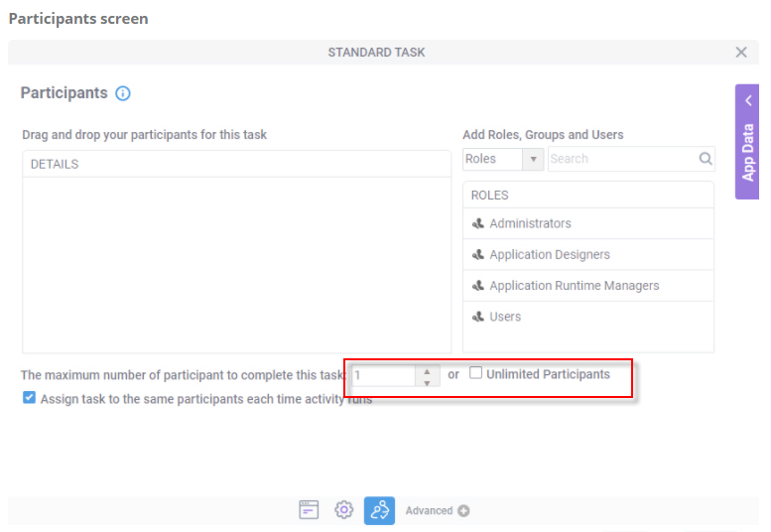
Task: Click the Participants info icon
Action: [123, 93]
